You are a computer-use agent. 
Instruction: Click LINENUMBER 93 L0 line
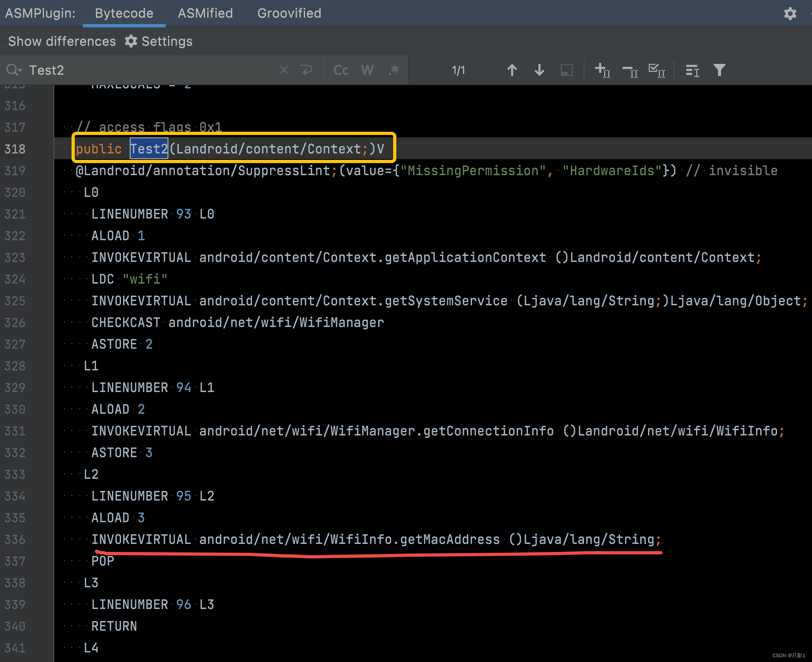pos(153,214)
